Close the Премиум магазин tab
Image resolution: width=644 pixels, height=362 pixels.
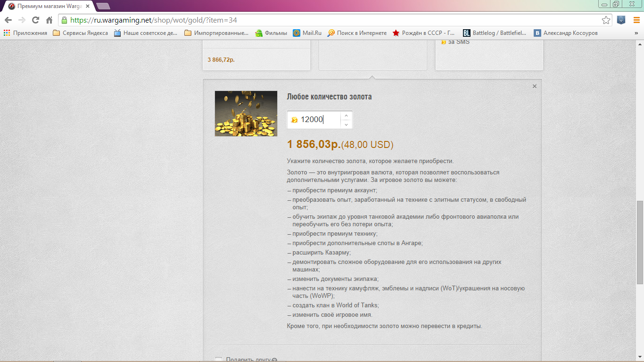tap(88, 6)
